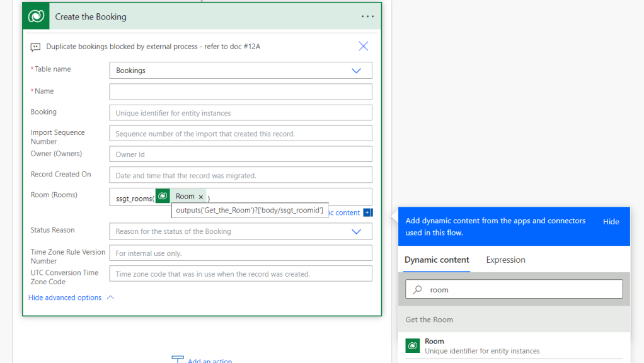Click the search magnifier icon in dynamic content panel
The height and width of the screenshot is (363, 644).
pos(417,290)
